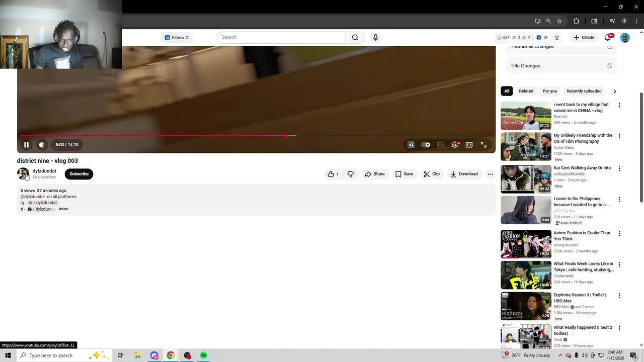Switch to theater mode
Image resolution: width=644 pixels, height=362 pixels.
click(x=469, y=145)
